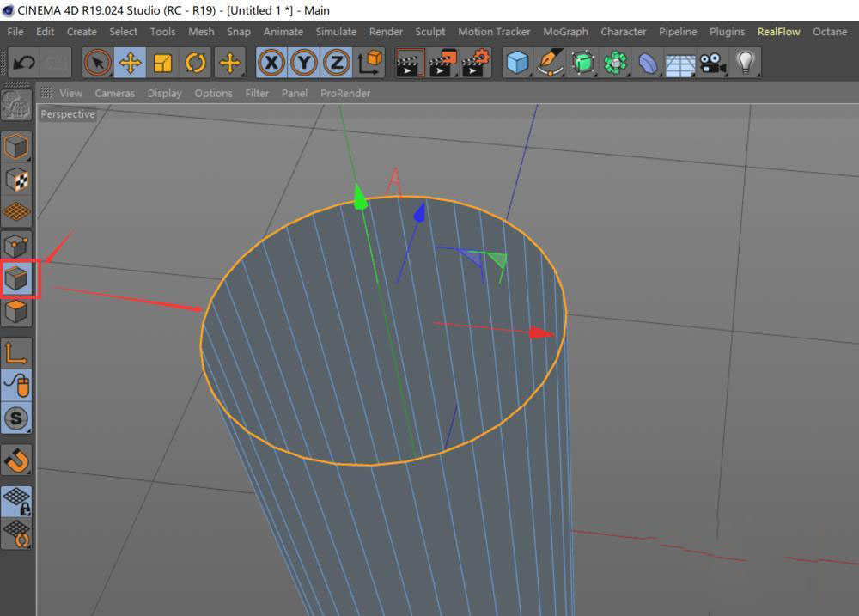Add a Light object

[x=745, y=63]
